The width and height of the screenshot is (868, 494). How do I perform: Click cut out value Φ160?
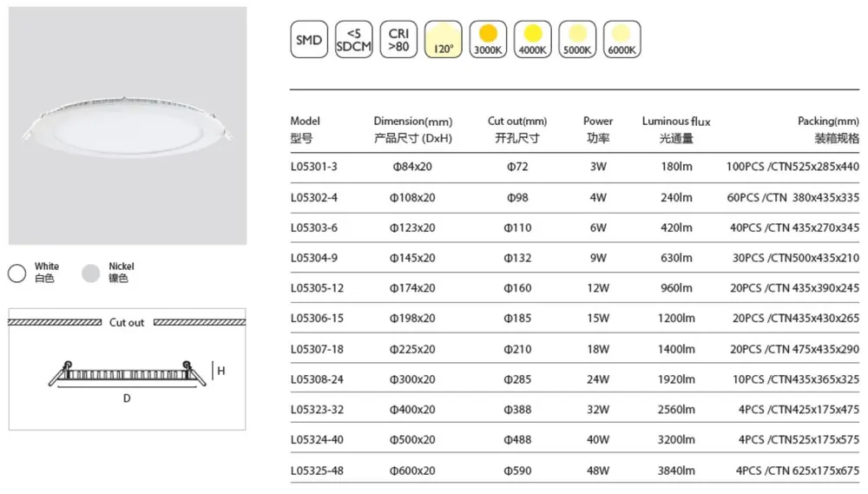tap(517, 288)
